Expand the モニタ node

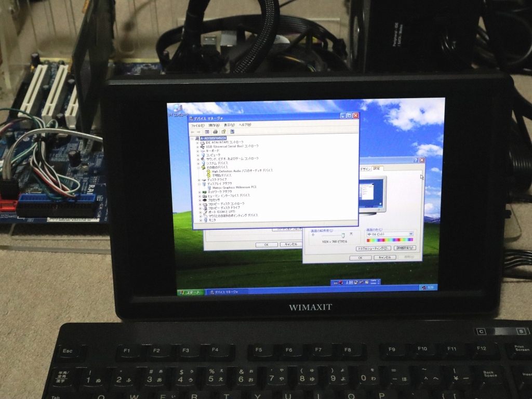201,220
